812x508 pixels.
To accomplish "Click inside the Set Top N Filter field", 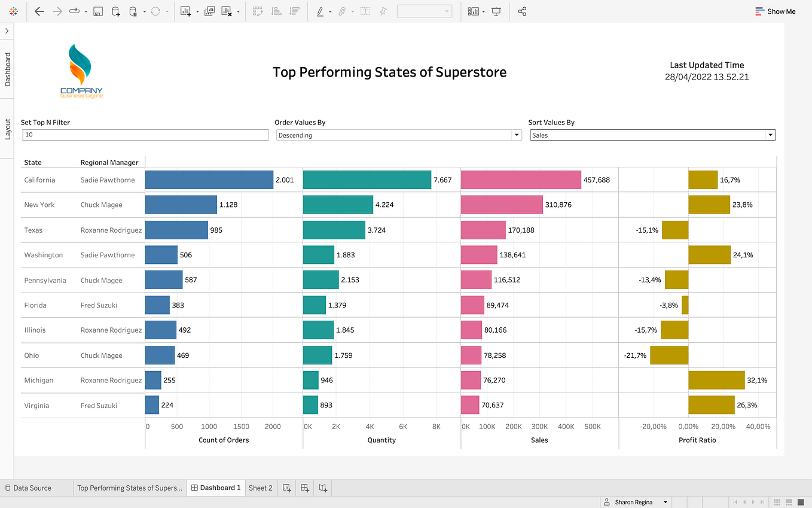I will 145,135.
